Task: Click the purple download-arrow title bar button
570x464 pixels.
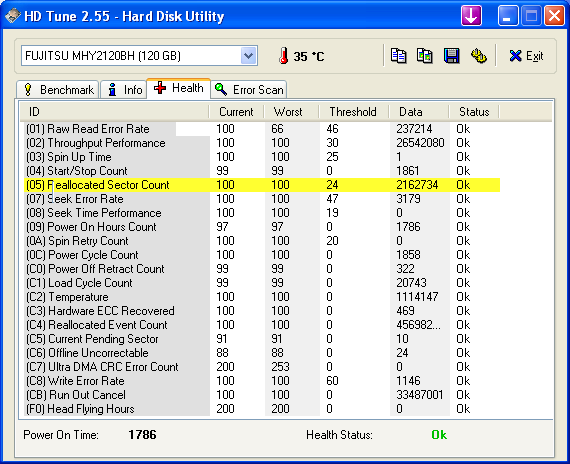Action: tap(471, 16)
